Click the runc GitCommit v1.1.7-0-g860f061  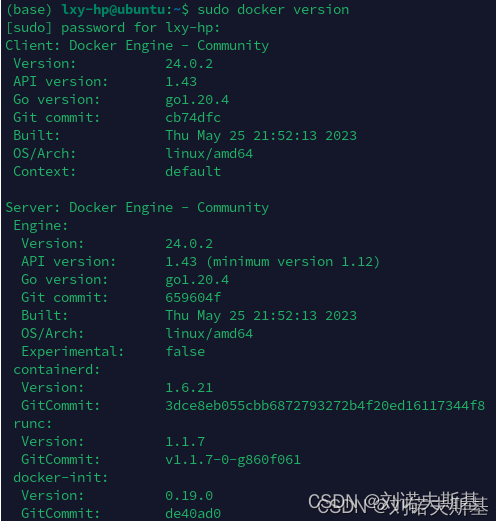[233, 460]
